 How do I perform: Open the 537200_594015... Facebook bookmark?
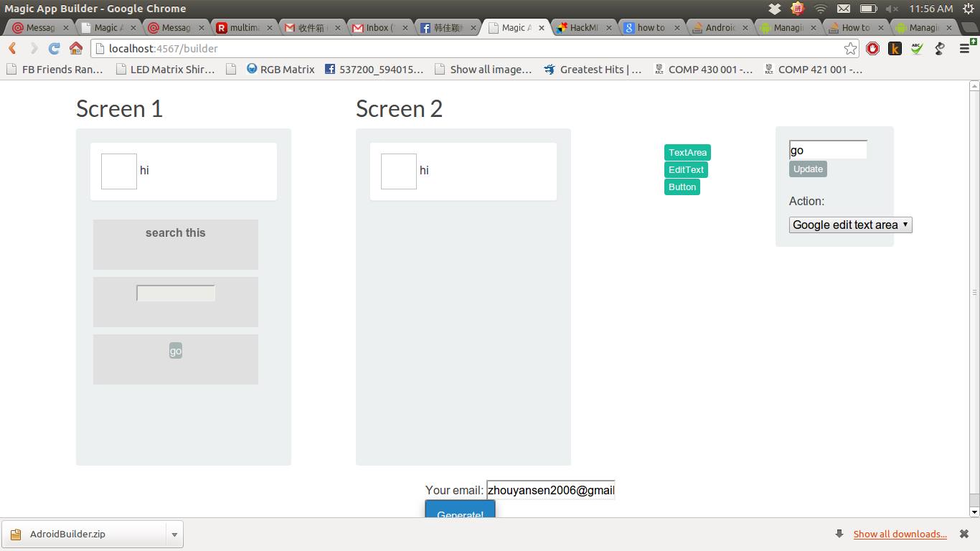coord(374,70)
